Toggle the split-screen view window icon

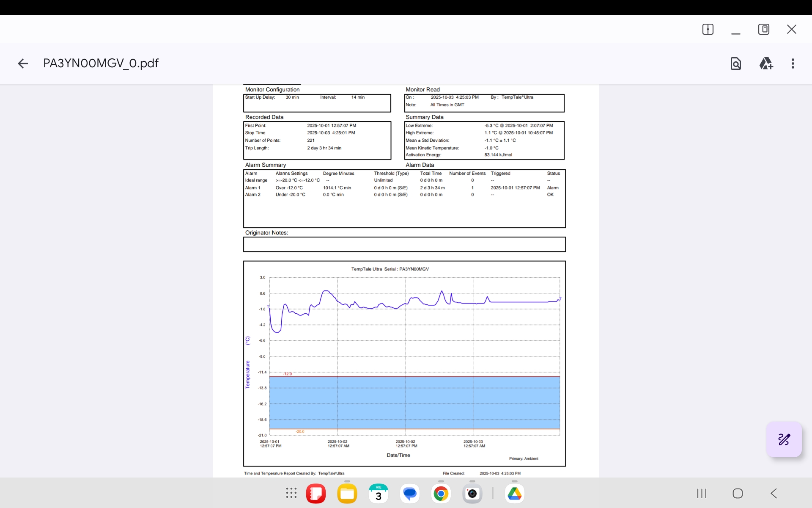708,29
